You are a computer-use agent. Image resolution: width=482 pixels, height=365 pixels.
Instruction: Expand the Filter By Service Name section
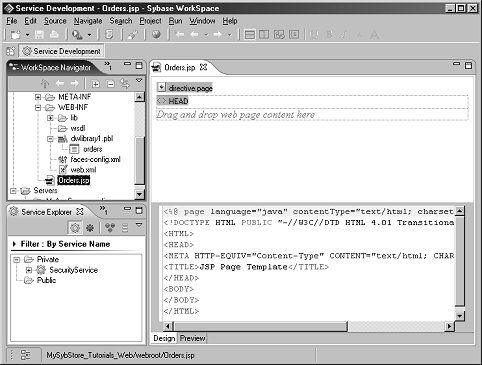click(14, 244)
